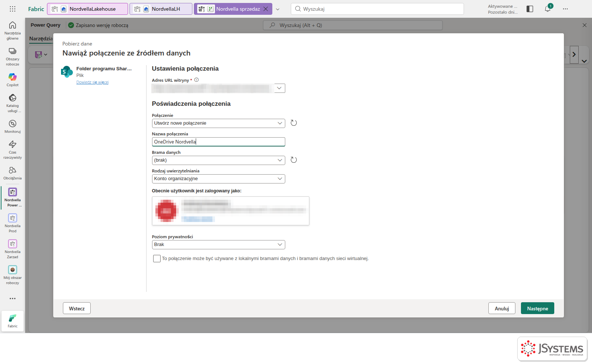This screenshot has width=592, height=364.
Task: Refresh the Połączenie connection list
Action: [x=294, y=123]
